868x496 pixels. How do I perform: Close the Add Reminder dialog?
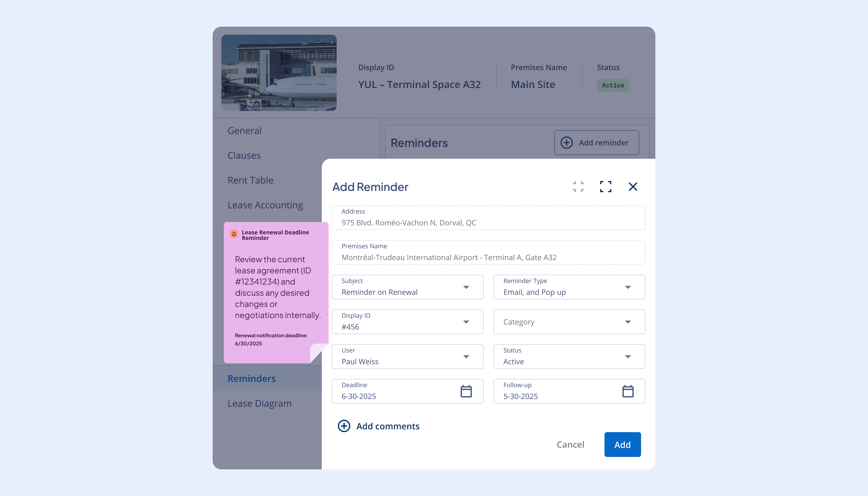[x=633, y=187]
